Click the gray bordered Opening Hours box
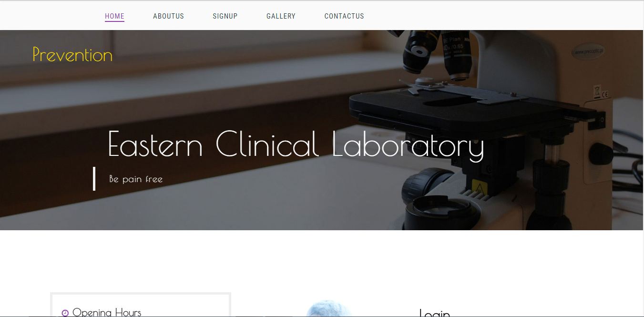The width and height of the screenshot is (644, 317). pyautogui.click(x=141, y=305)
